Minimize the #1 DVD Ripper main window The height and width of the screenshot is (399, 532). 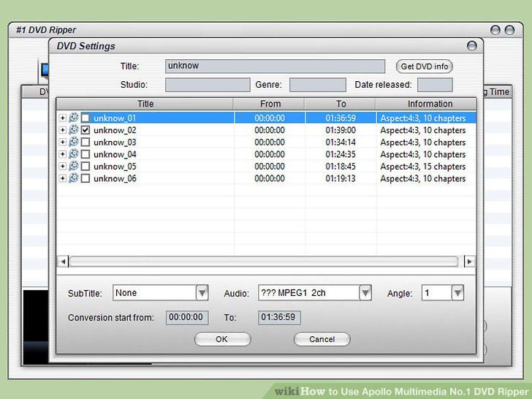495,30
